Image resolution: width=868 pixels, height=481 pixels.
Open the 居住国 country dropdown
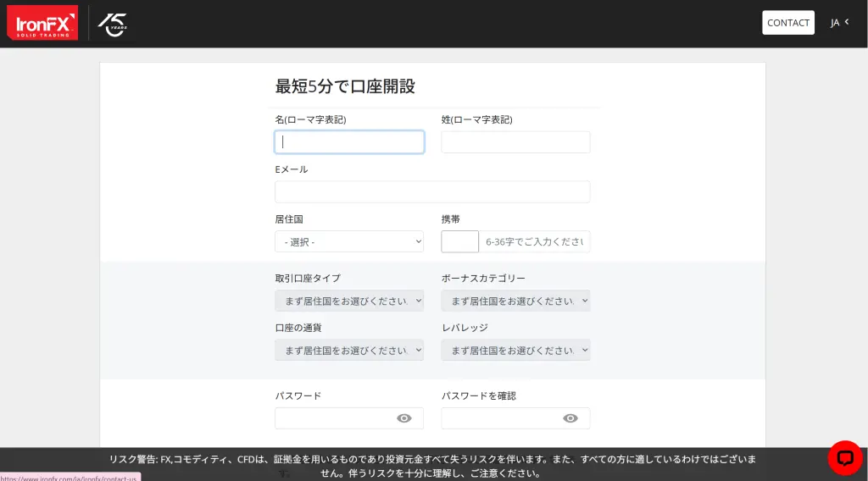348,242
